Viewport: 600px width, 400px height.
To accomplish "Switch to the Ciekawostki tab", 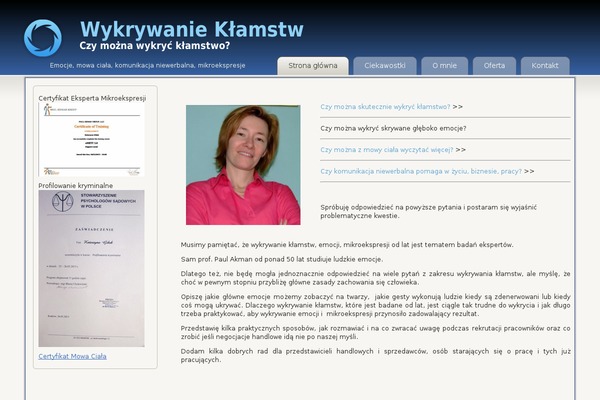I will [384, 65].
